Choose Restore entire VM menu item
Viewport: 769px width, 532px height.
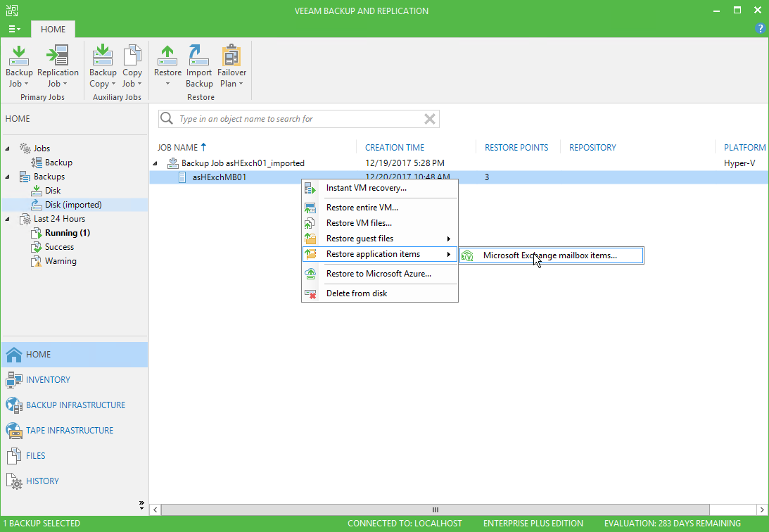[380, 208]
